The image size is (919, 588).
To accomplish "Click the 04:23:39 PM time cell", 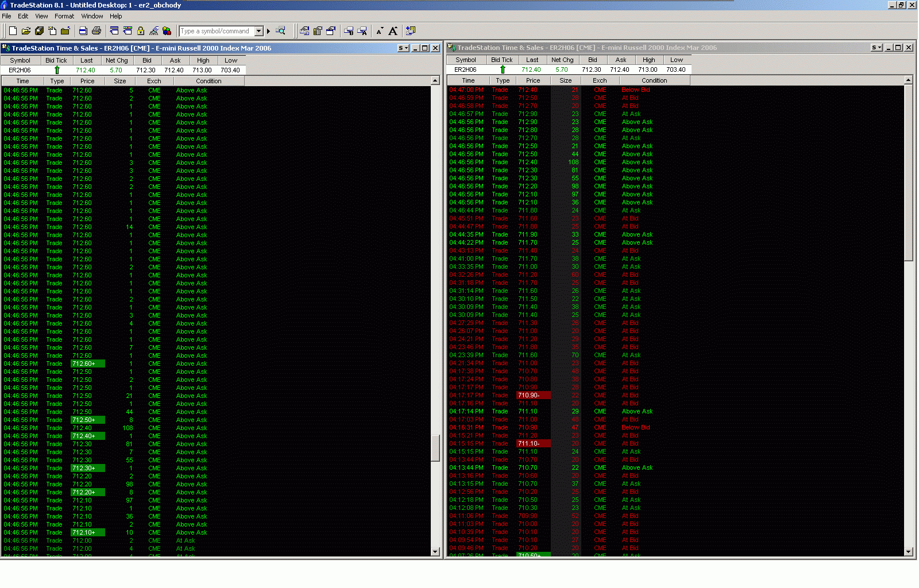I will point(466,355).
